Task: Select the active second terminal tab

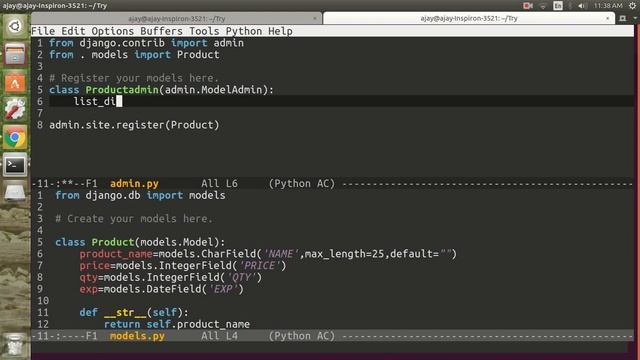Action: click(469, 18)
